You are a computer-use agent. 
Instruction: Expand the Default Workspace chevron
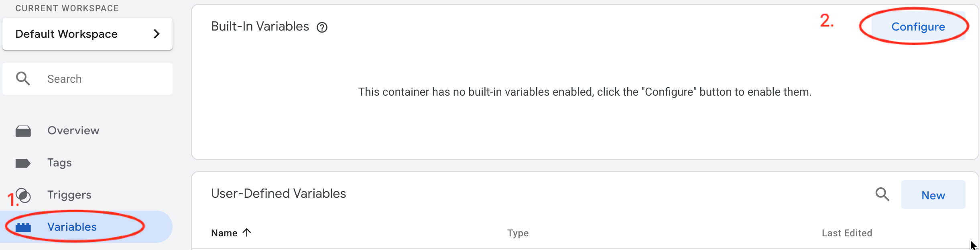(157, 34)
